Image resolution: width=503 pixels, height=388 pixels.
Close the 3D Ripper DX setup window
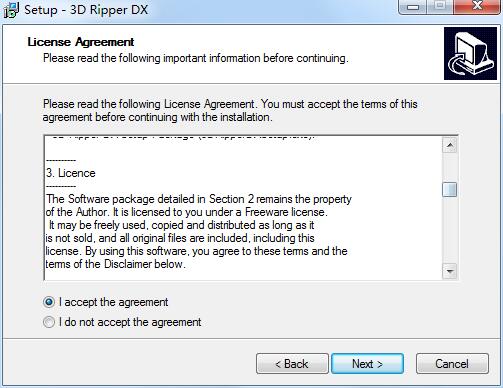coord(477,7)
